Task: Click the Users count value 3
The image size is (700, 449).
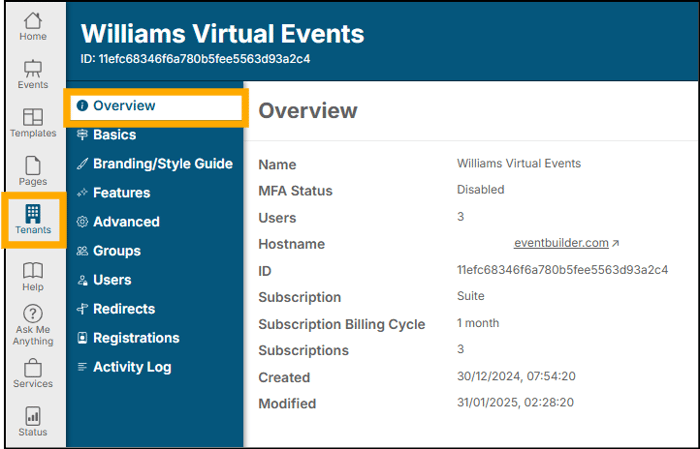Action: 461,216
